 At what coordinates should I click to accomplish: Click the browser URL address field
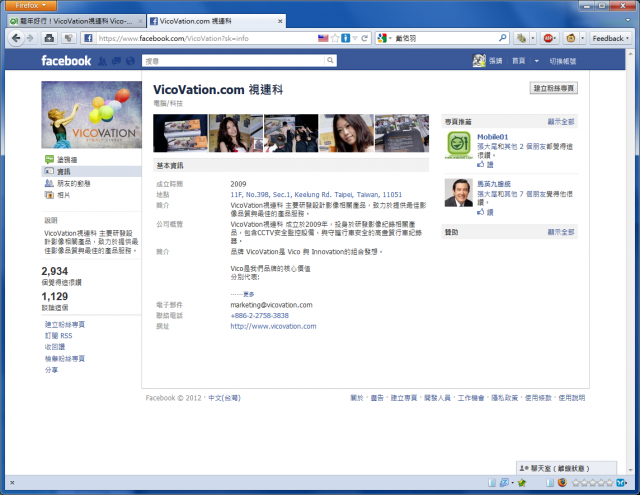[206, 38]
